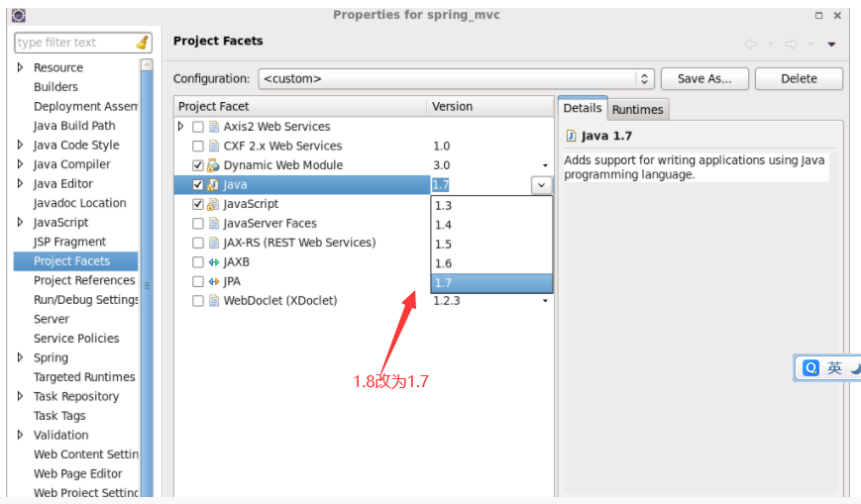Open the Dynamic Web Module version dropdown arrow
The width and height of the screenshot is (861, 504).
click(545, 165)
